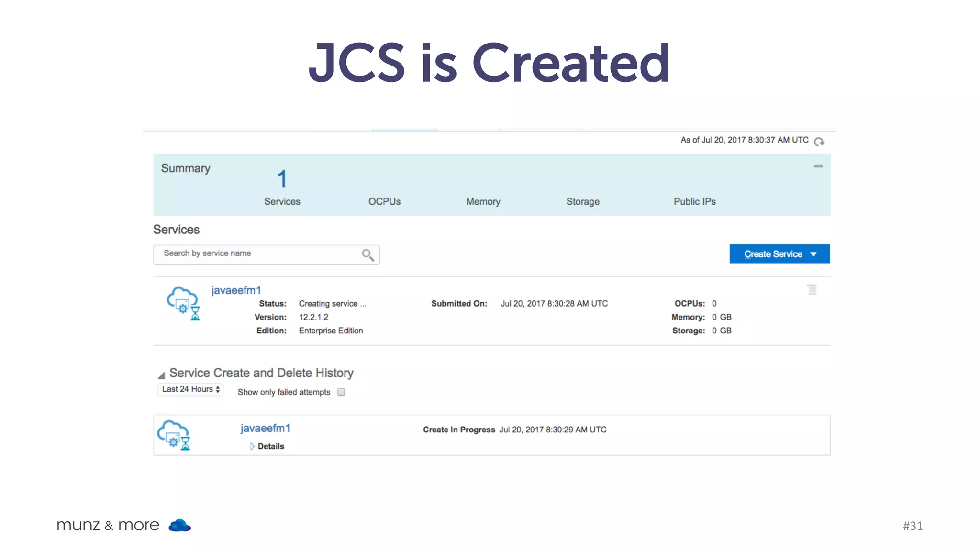This screenshot has width=980, height=551.
Task: Click the refresh icon beside timestamp
Action: click(819, 142)
